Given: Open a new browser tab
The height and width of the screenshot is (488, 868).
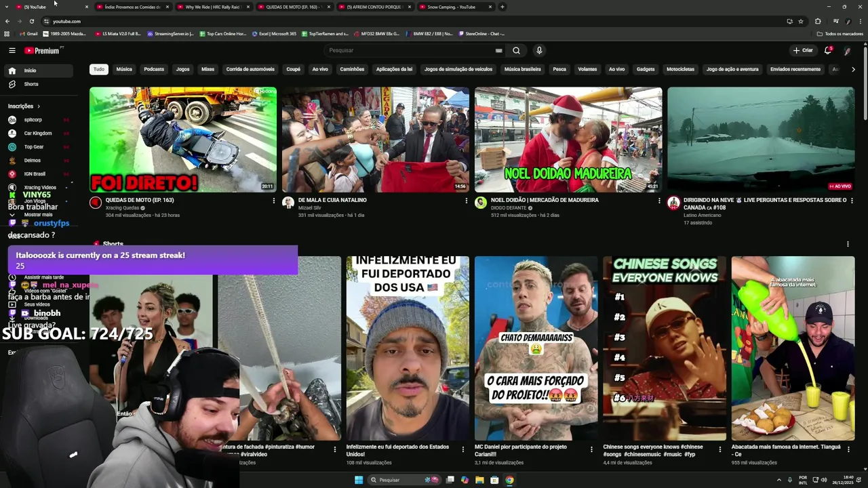Looking at the screenshot, I should pyautogui.click(x=502, y=7).
